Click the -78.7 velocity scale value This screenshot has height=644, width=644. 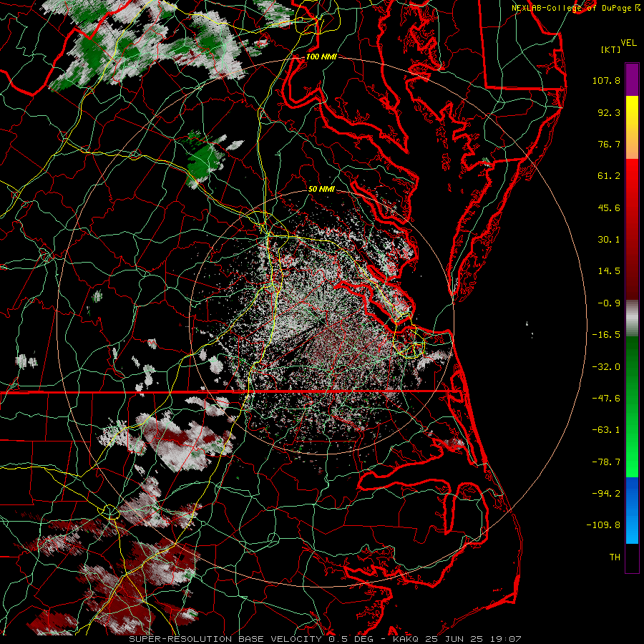[606, 462]
